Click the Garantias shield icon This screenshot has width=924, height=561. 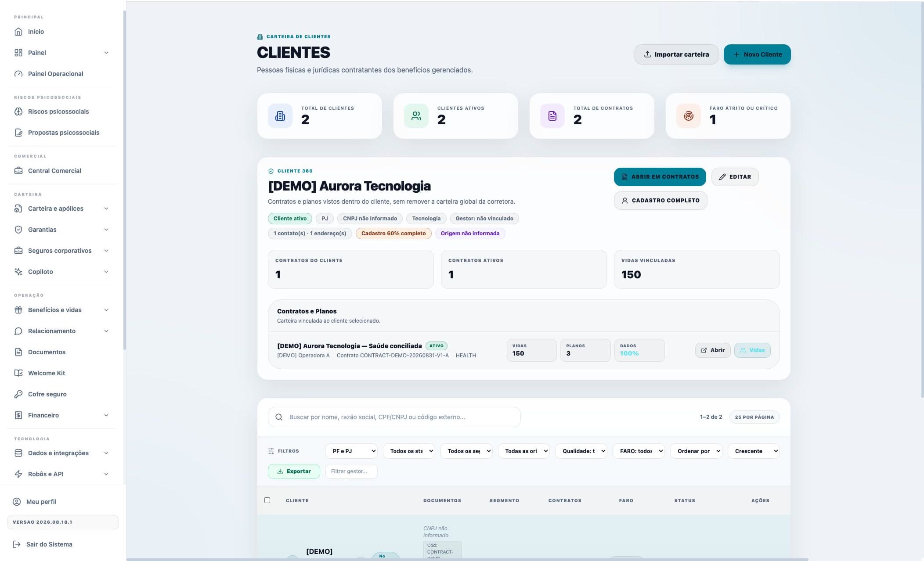point(18,230)
